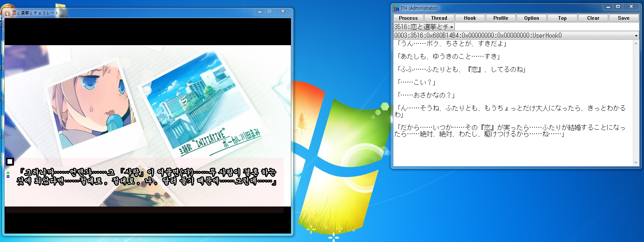
Task: Click the game window title bar icon
Action: point(8,13)
